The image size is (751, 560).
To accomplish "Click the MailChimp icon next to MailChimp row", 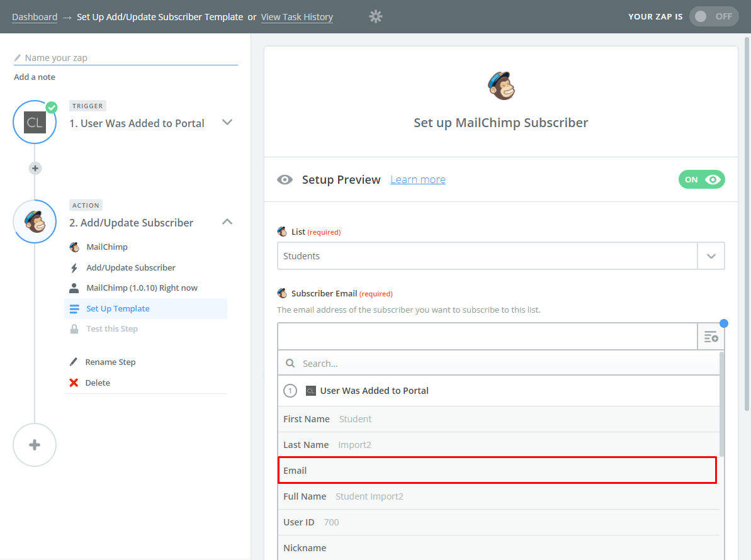I will tap(74, 247).
